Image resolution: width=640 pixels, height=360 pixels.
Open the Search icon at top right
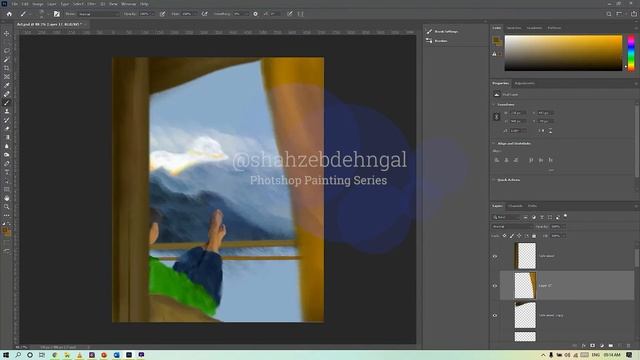[x=609, y=14]
